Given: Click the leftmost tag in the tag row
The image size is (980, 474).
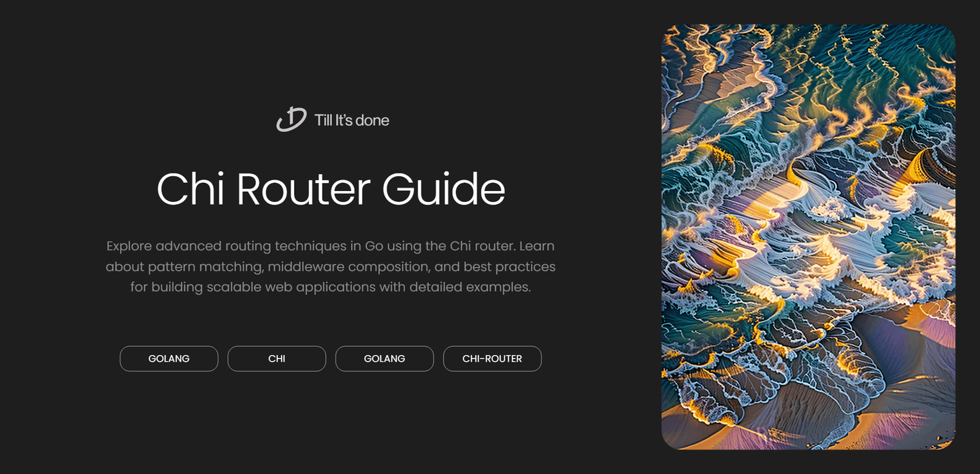Looking at the screenshot, I should (x=169, y=358).
